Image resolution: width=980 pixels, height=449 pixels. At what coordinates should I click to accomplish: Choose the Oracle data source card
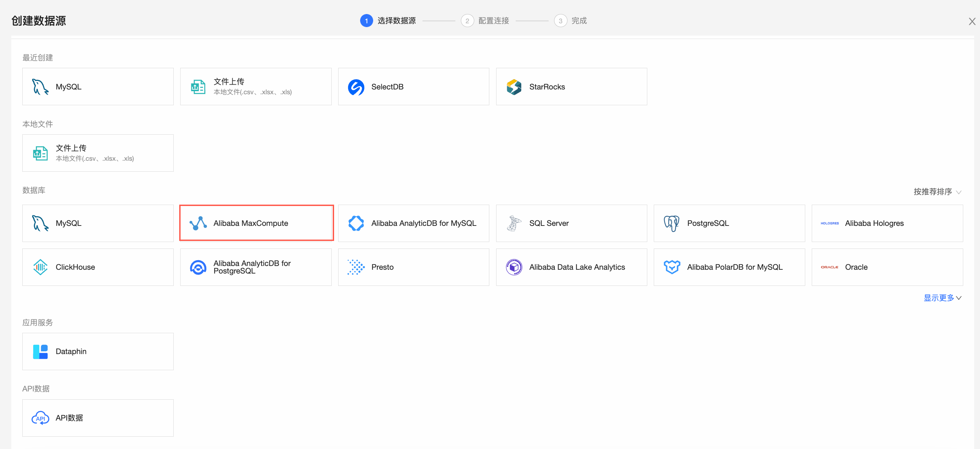tap(887, 267)
